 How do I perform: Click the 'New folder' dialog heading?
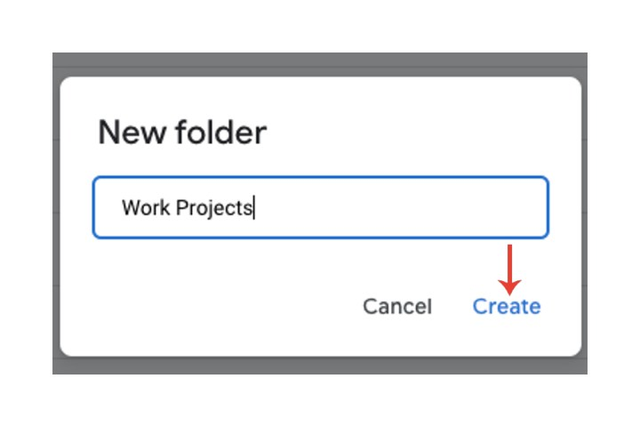[182, 132]
